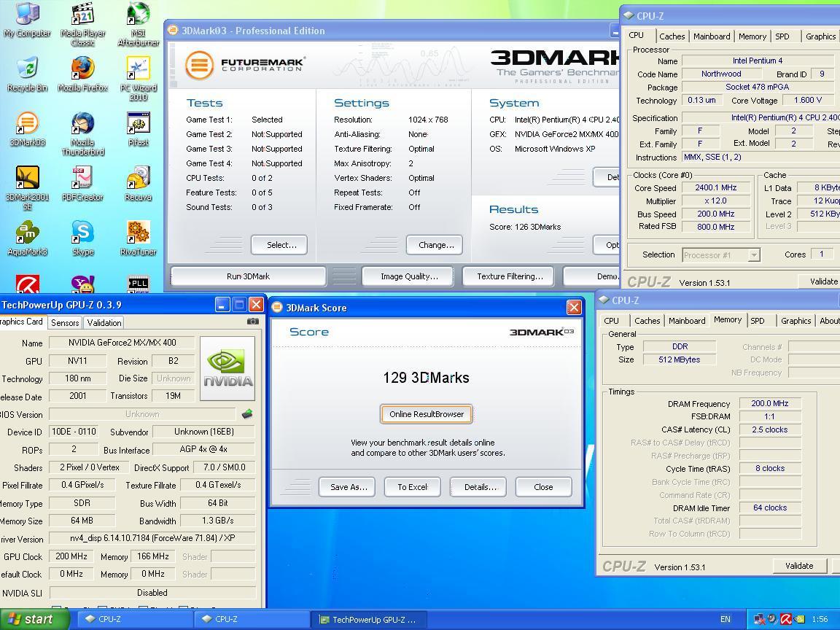840x630 pixels.
Task: Click Driver Version field in GPU-Z
Action: [x=152, y=538]
